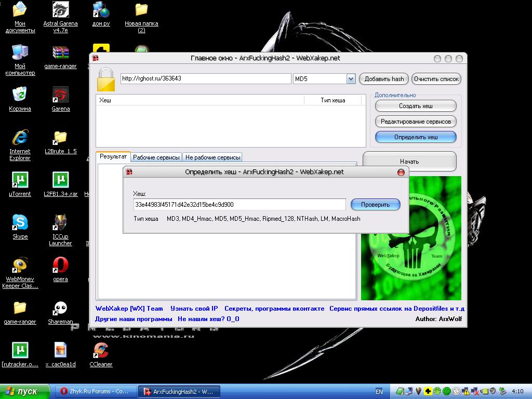Switch to the Рабочие сервисы tab
The height and width of the screenshot is (399, 532).
coord(156,157)
